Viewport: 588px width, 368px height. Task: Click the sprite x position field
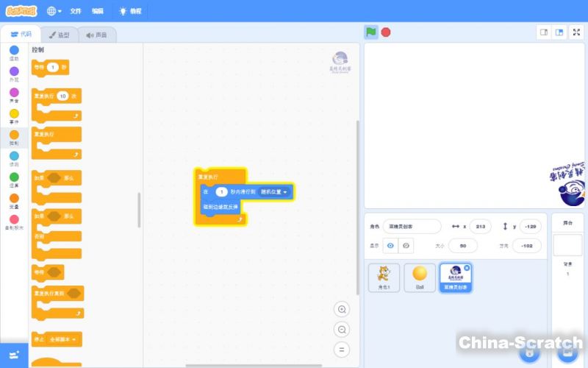481,226
